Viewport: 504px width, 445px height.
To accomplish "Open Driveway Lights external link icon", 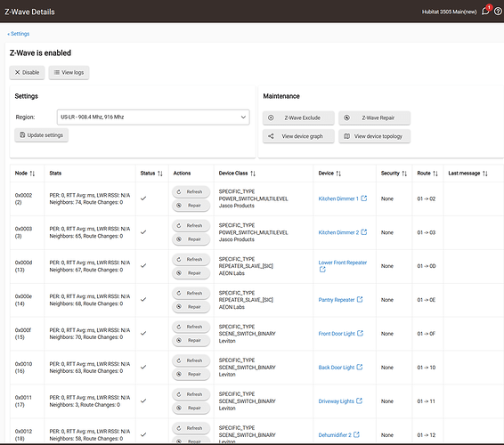I will pos(360,400).
